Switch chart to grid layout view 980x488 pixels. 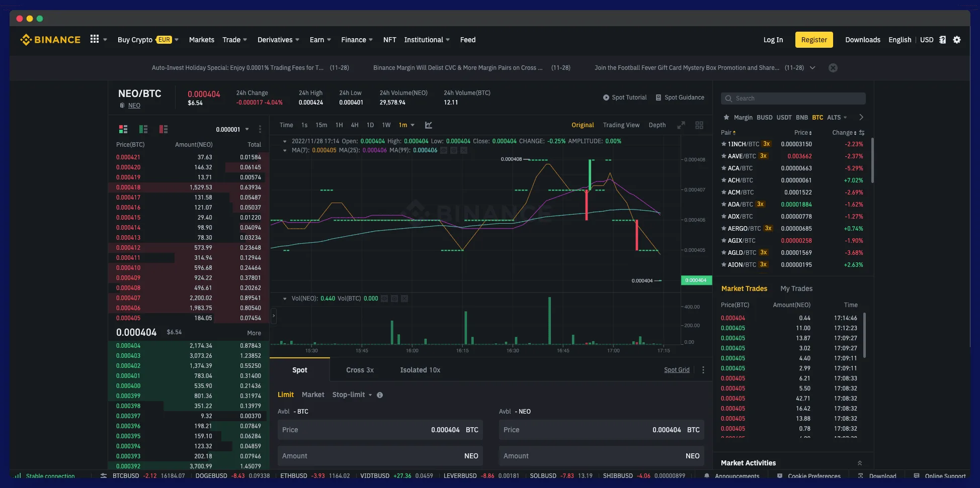click(x=699, y=125)
